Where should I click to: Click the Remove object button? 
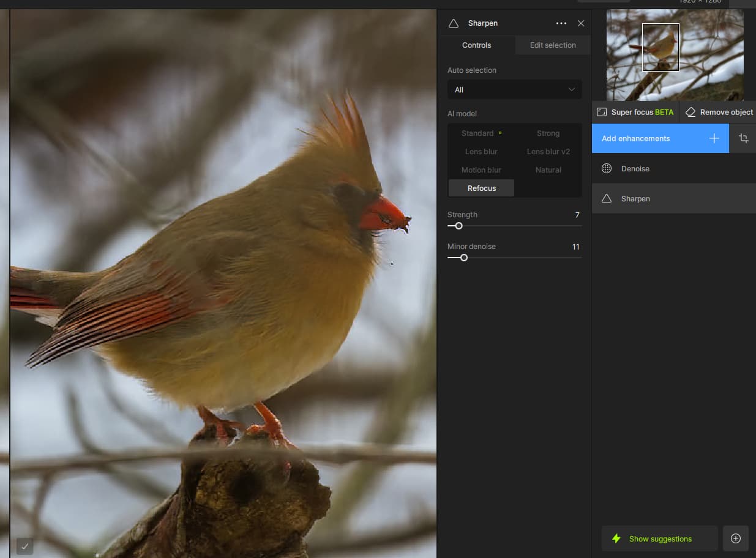pos(719,112)
